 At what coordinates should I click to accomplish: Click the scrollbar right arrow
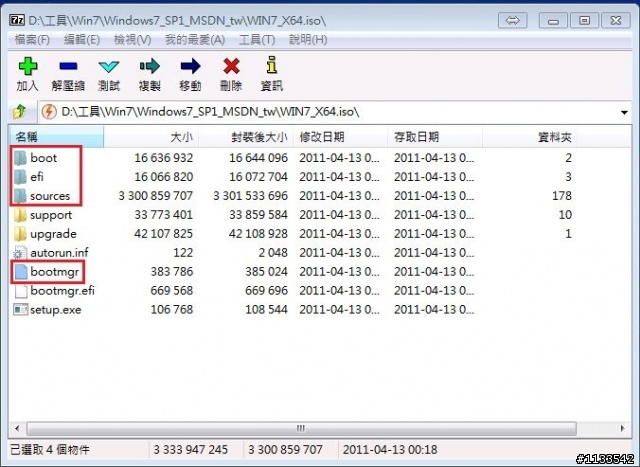622,429
